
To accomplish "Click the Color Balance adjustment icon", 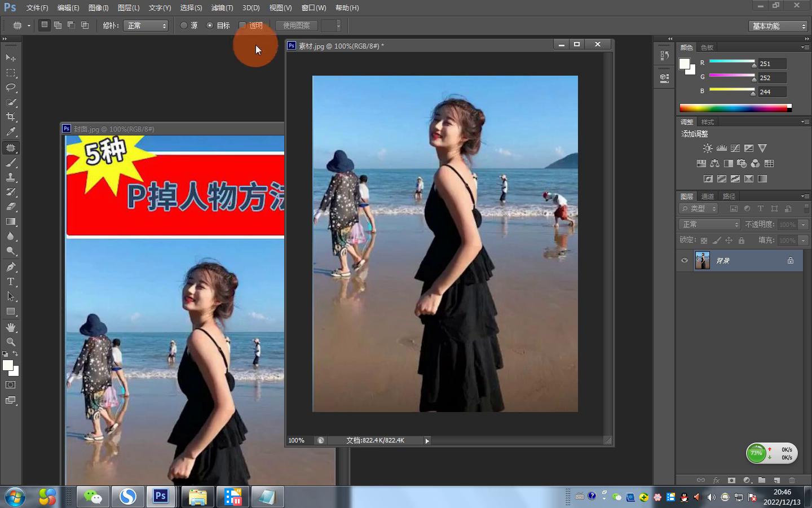I will [715, 163].
